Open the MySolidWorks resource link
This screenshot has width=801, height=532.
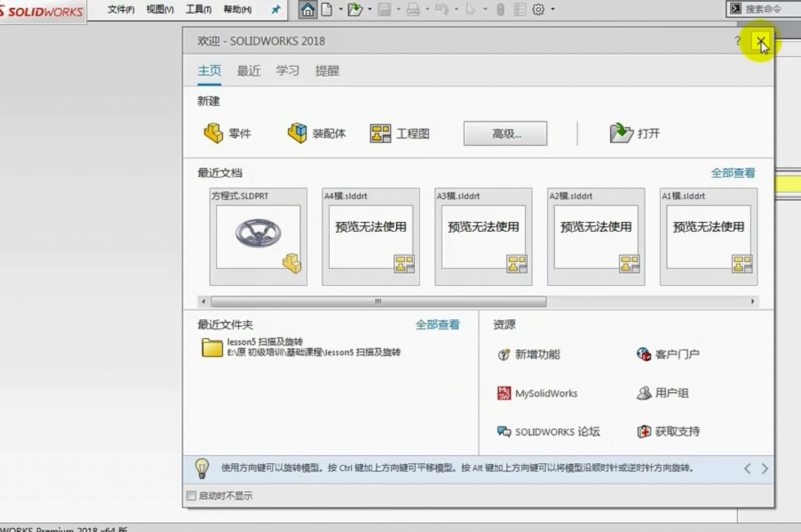click(538, 394)
